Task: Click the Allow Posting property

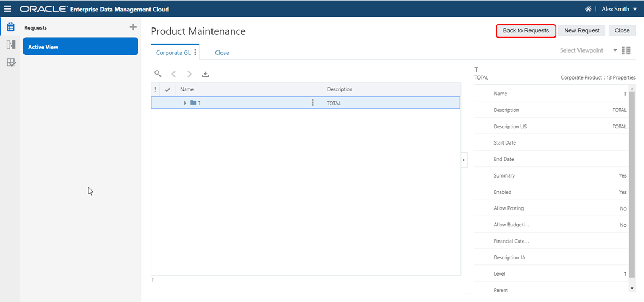Action: click(x=552, y=208)
